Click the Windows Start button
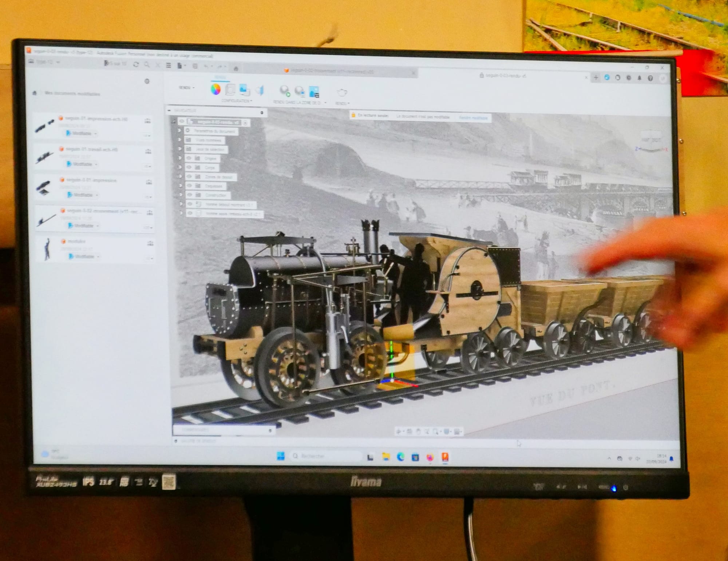The width and height of the screenshot is (728, 561). pos(281,455)
